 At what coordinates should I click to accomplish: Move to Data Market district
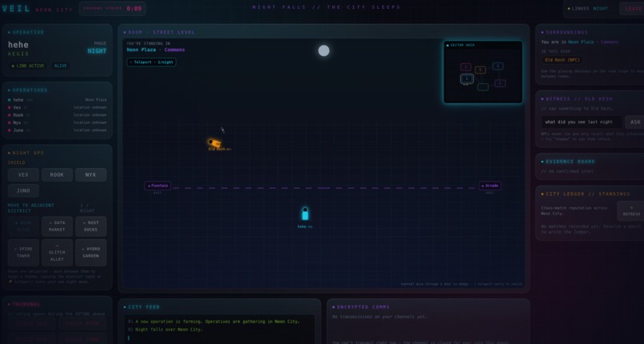click(57, 226)
